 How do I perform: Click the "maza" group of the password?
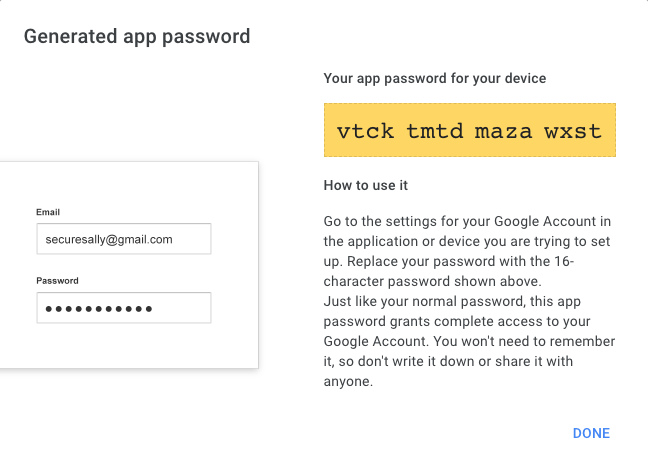click(503, 132)
